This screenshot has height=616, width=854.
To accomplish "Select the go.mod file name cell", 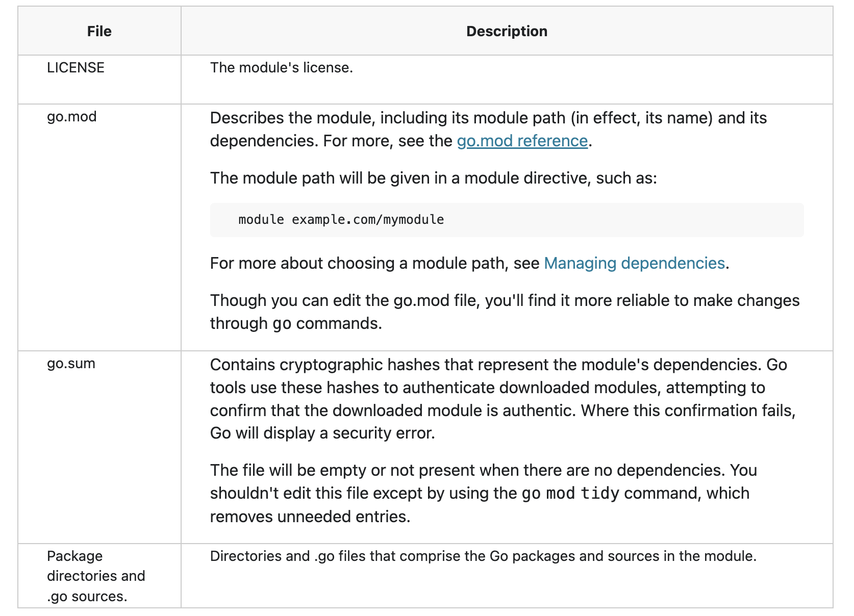I will click(x=72, y=117).
